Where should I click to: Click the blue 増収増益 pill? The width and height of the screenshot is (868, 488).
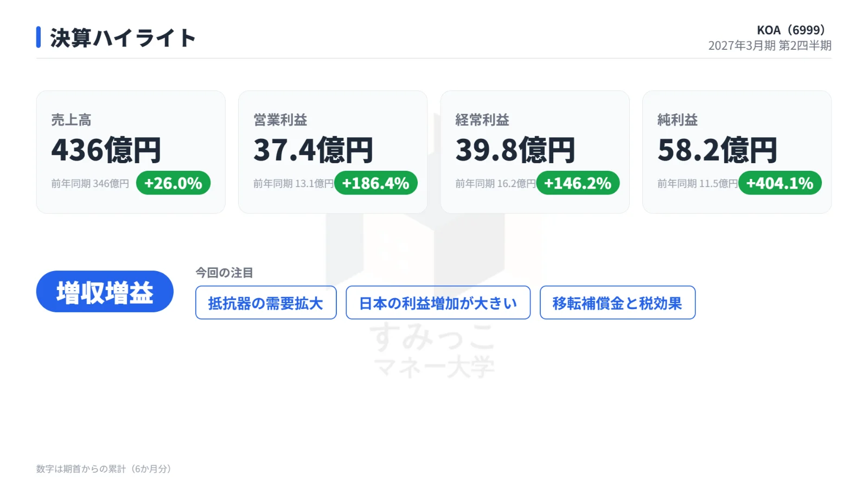[105, 292]
